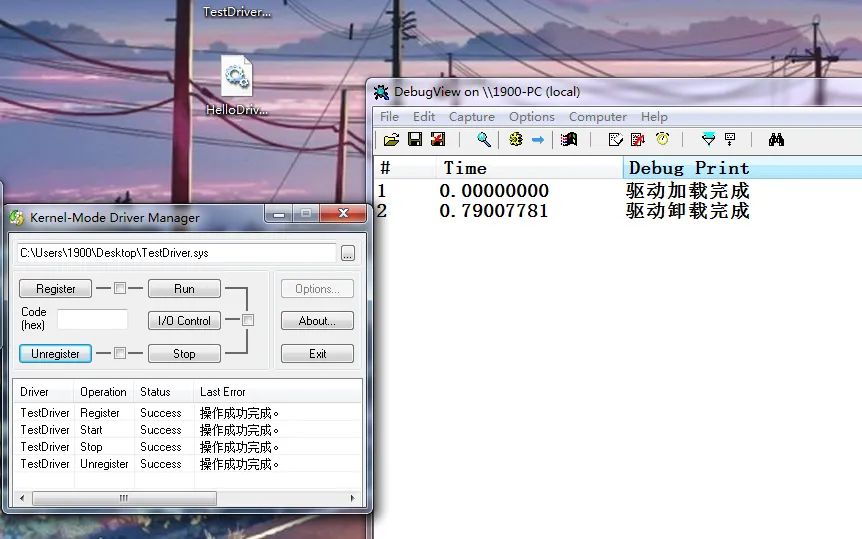Click the binoculars Find icon
Viewport: 862px width, 539px height.
776,140
